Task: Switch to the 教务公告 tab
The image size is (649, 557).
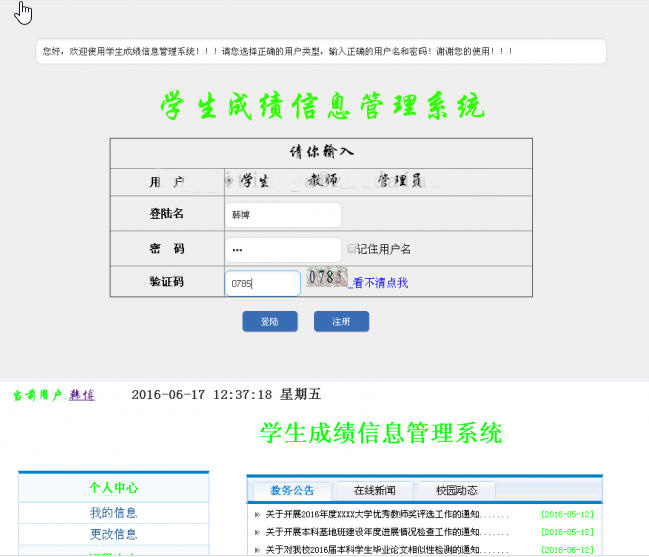Action: coord(292,491)
